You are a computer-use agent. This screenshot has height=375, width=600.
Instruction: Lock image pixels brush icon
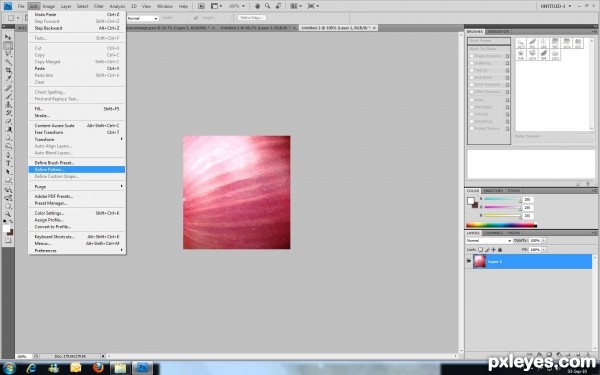pyautogui.click(x=487, y=249)
